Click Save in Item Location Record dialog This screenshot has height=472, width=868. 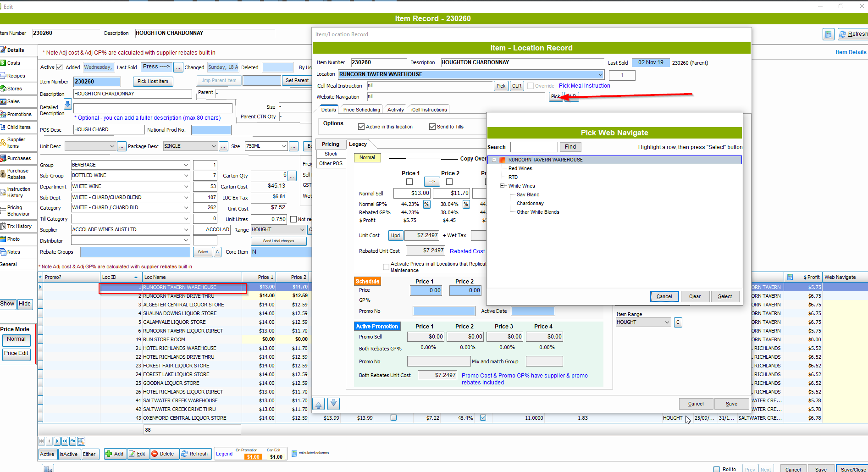pos(731,404)
